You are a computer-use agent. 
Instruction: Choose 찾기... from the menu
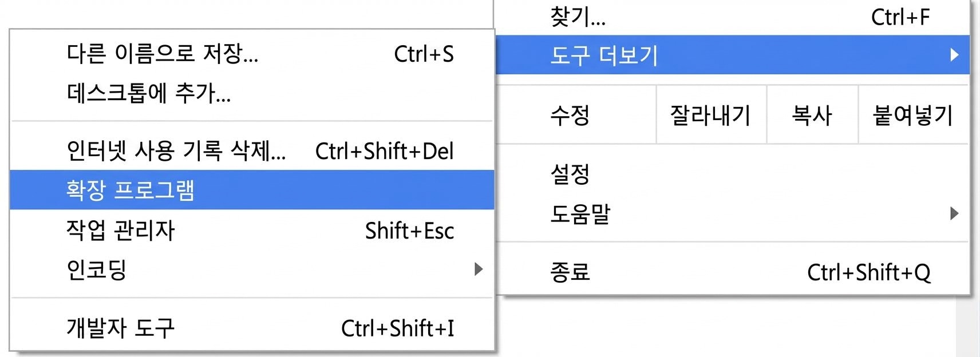[578, 17]
